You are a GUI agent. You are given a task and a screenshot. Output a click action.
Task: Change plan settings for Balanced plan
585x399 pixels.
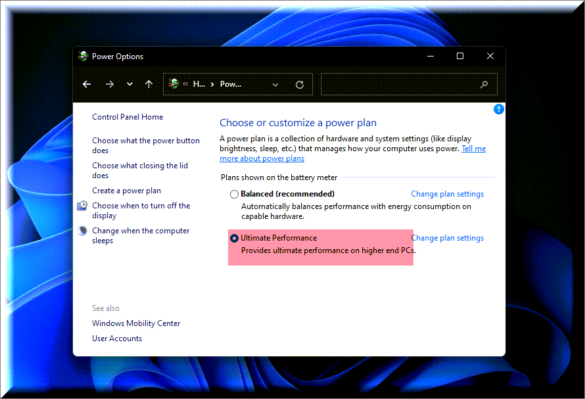(447, 194)
